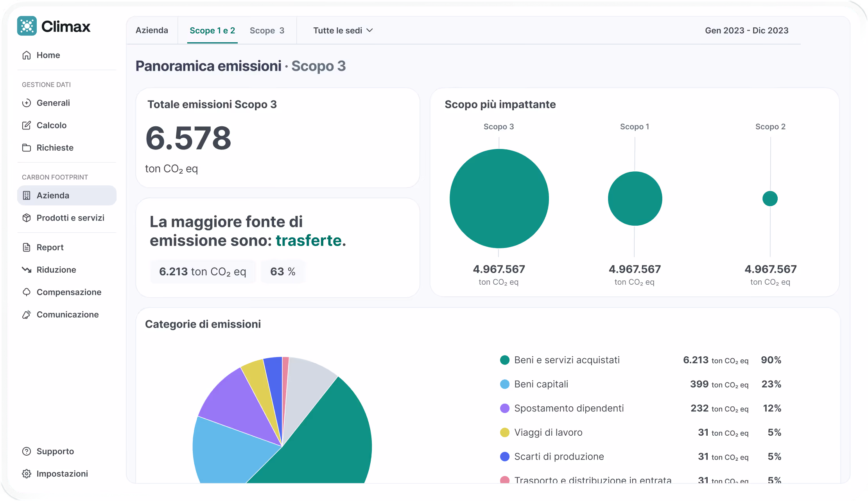Open the Riduzione trend-down icon
This screenshot has width=868, height=501.
click(x=27, y=270)
